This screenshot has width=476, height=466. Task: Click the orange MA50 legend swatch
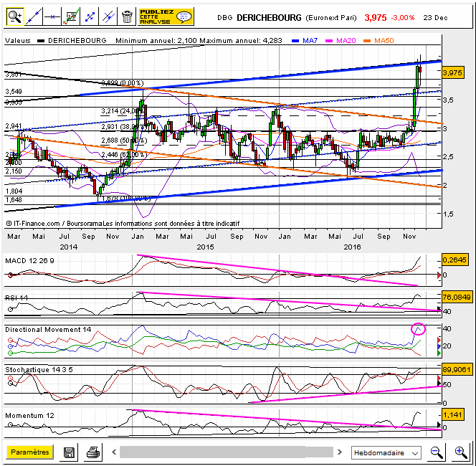[367, 41]
